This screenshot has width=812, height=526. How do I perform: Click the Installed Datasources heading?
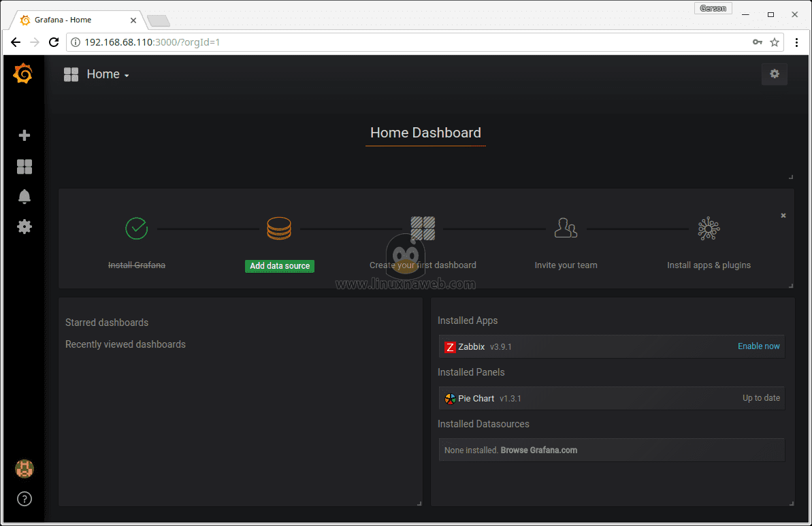[483, 424]
